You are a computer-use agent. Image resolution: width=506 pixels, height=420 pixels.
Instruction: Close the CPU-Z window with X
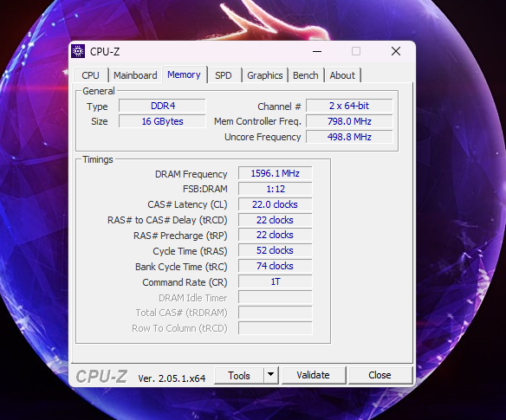[396, 51]
